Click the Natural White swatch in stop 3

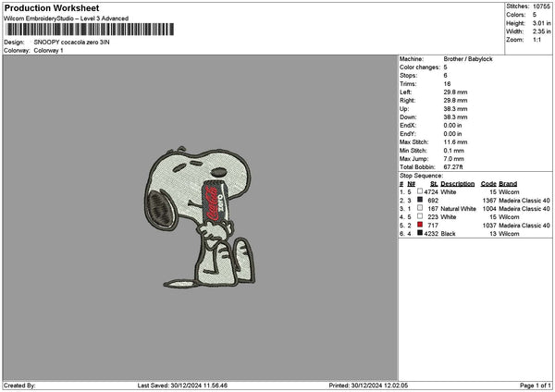(420, 208)
